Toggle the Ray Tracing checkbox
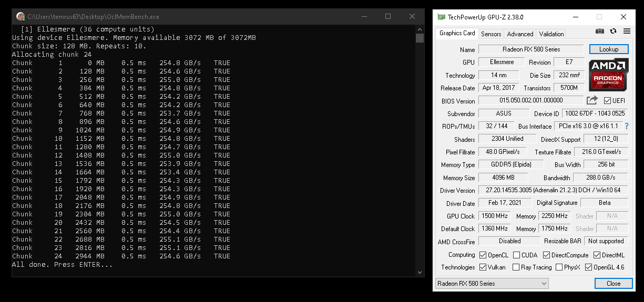The width and height of the screenshot is (644, 302). [516, 267]
